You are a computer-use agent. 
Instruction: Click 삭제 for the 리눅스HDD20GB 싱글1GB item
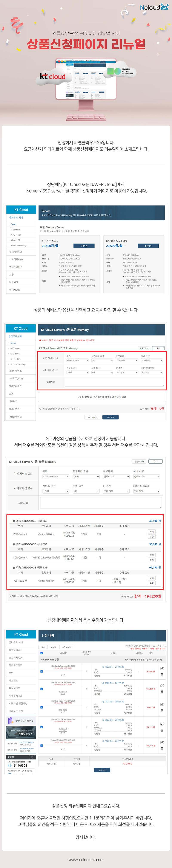click(152, 531)
